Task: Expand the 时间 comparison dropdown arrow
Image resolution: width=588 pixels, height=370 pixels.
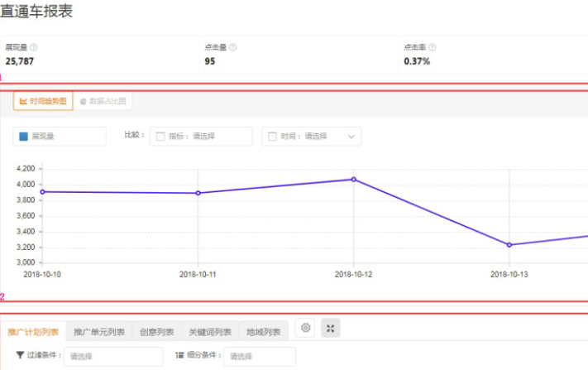Action: pyautogui.click(x=351, y=137)
